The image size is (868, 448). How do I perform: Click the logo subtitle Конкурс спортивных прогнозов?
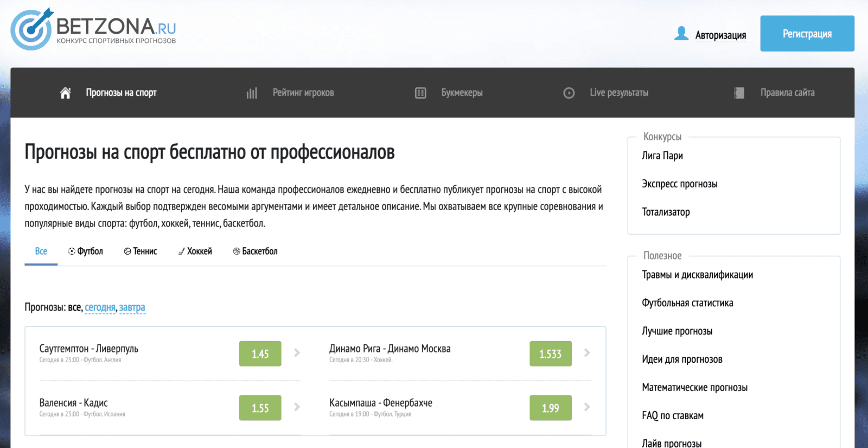point(116,41)
